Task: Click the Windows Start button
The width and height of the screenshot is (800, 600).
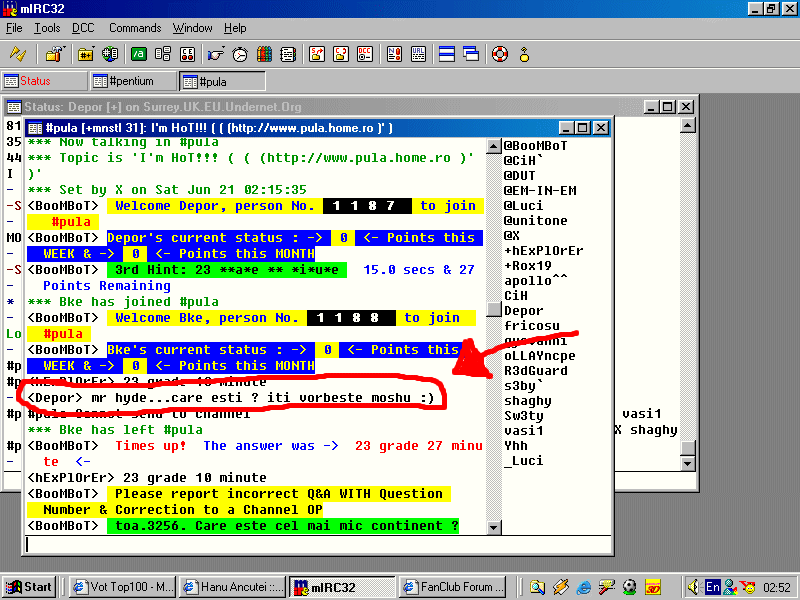Action: tap(29, 587)
